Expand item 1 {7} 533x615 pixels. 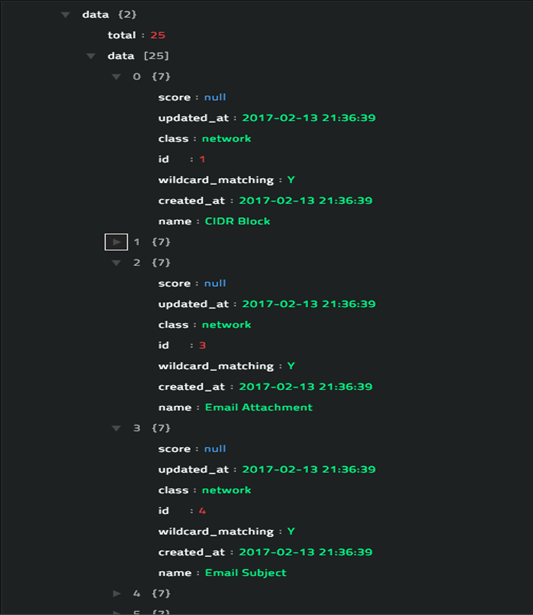[116, 242]
